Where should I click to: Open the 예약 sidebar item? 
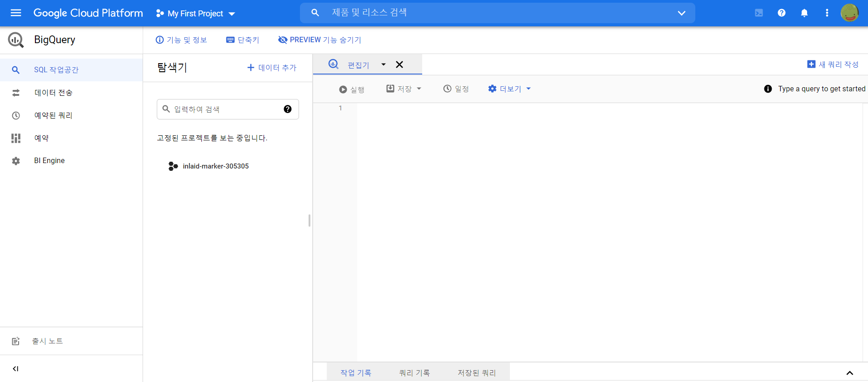coord(71,138)
